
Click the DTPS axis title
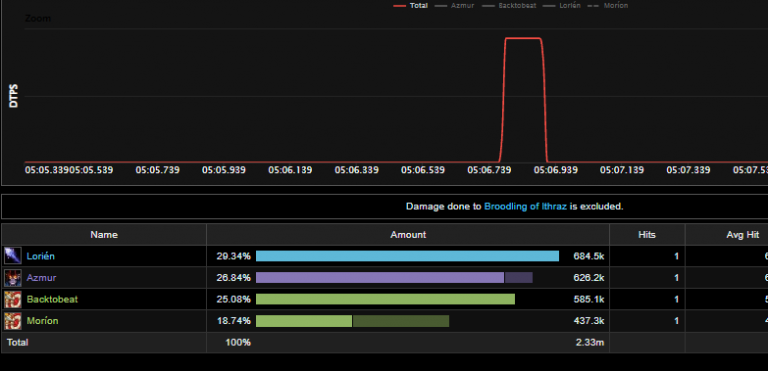click(14, 96)
